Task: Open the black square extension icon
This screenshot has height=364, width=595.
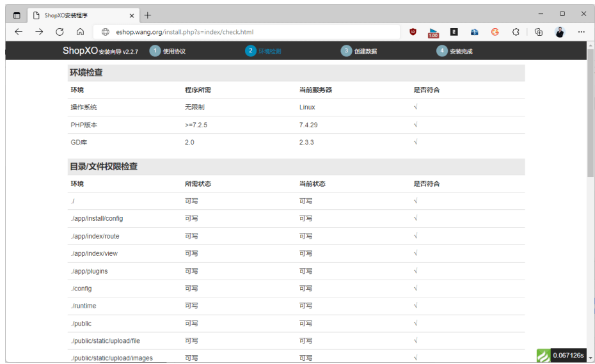Action: [x=454, y=32]
